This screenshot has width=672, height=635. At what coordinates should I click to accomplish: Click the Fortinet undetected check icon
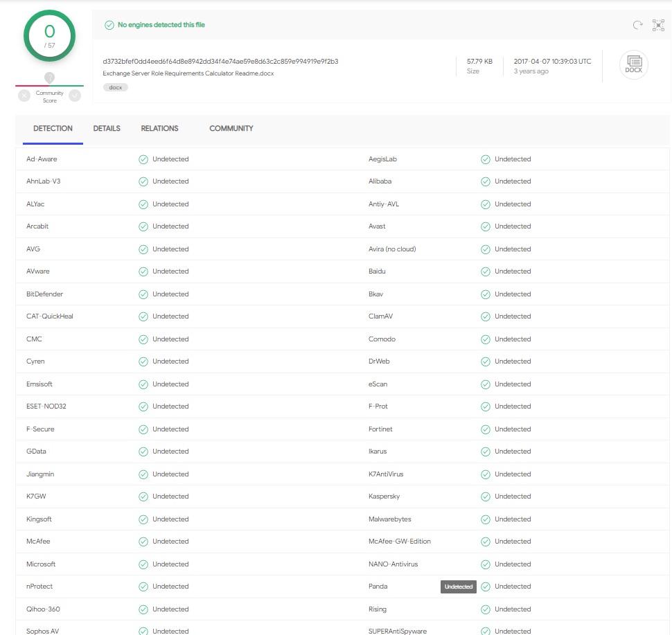[485, 429]
